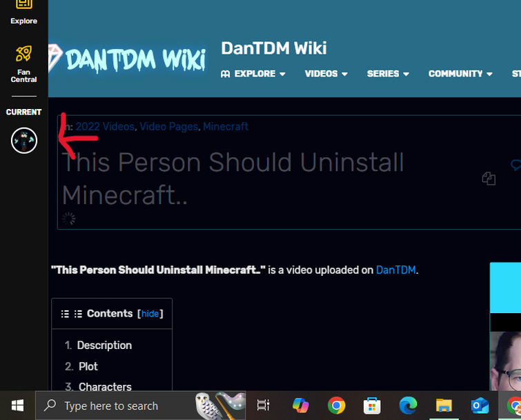Viewport: 521px width, 420px height.
Task: Click the video thumbnail image of man
Action: coord(505,360)
